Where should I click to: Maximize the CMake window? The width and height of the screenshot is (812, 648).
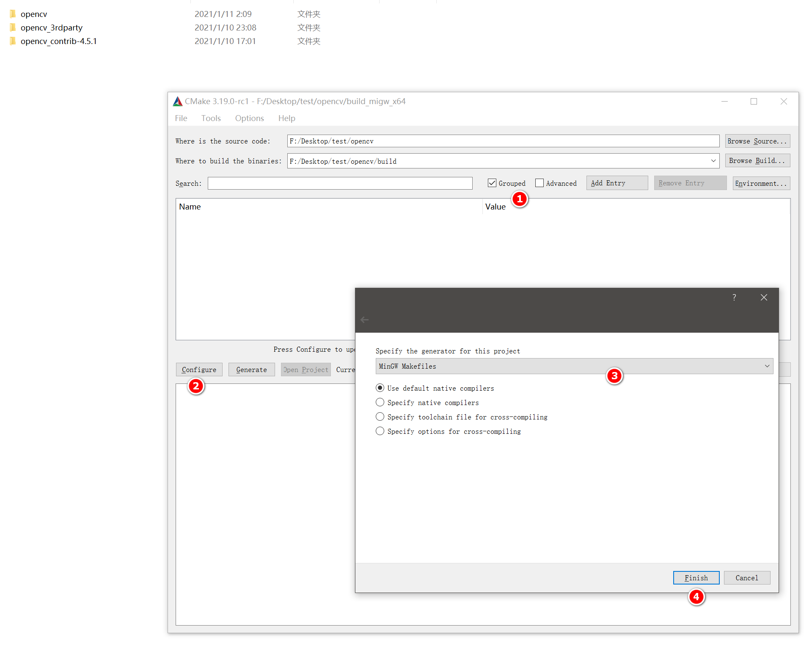(x=754, y=101)
